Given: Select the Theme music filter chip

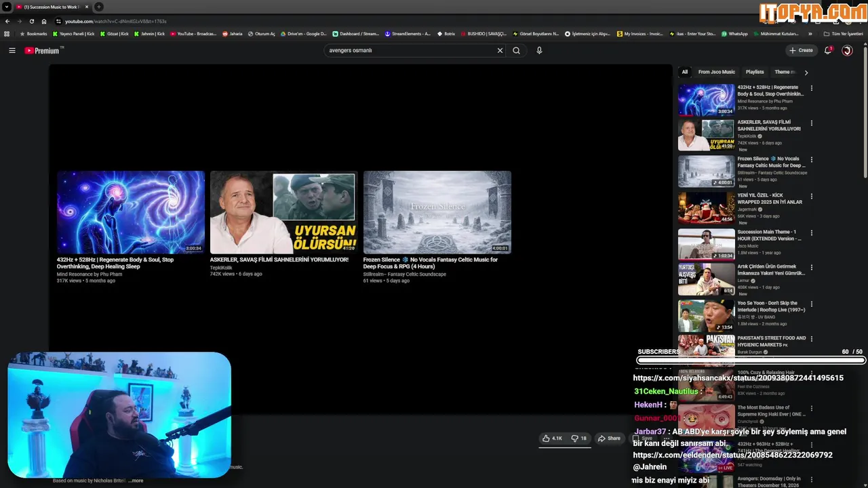Looking at the screenshot, I should pyautogui.click(x=783, y=72).
